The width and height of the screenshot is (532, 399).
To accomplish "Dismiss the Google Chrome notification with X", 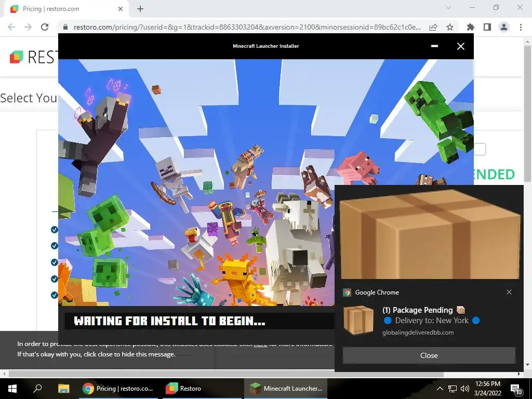I will click(509, 292).
